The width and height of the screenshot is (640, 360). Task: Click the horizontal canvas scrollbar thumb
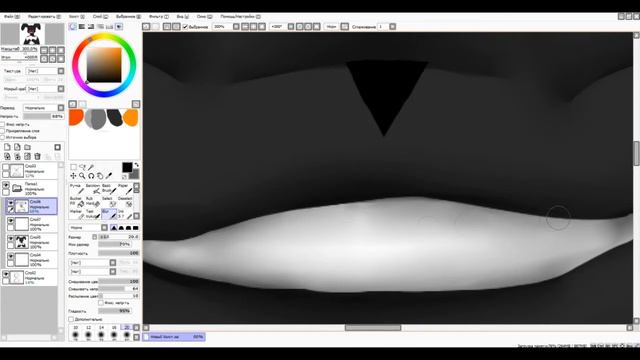coord(373,328)
